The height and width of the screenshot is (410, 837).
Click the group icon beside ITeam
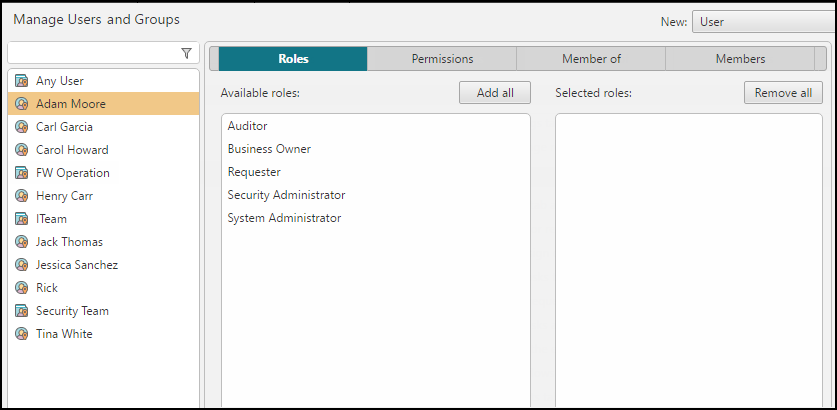22,219
